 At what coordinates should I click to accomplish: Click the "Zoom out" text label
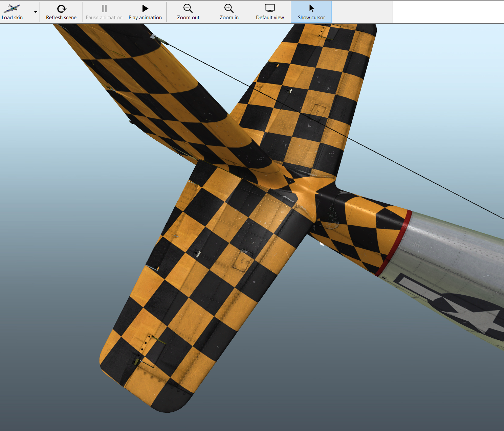point(188,18)
